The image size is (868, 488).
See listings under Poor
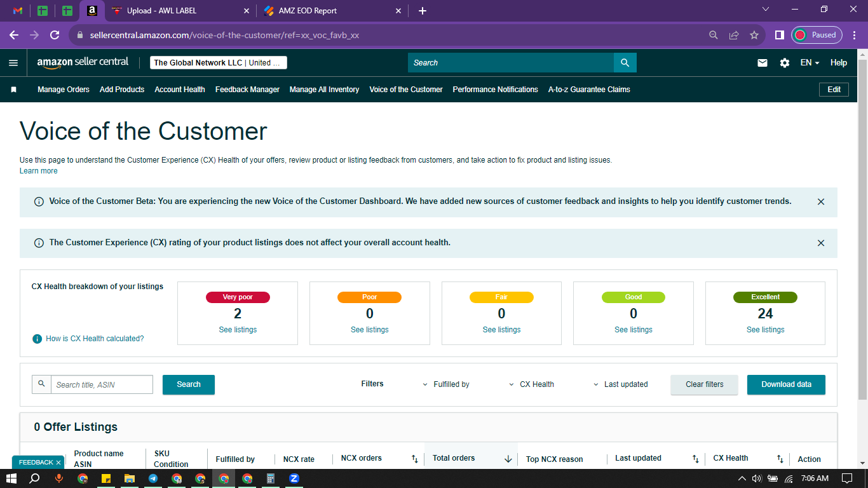[370, 330]
